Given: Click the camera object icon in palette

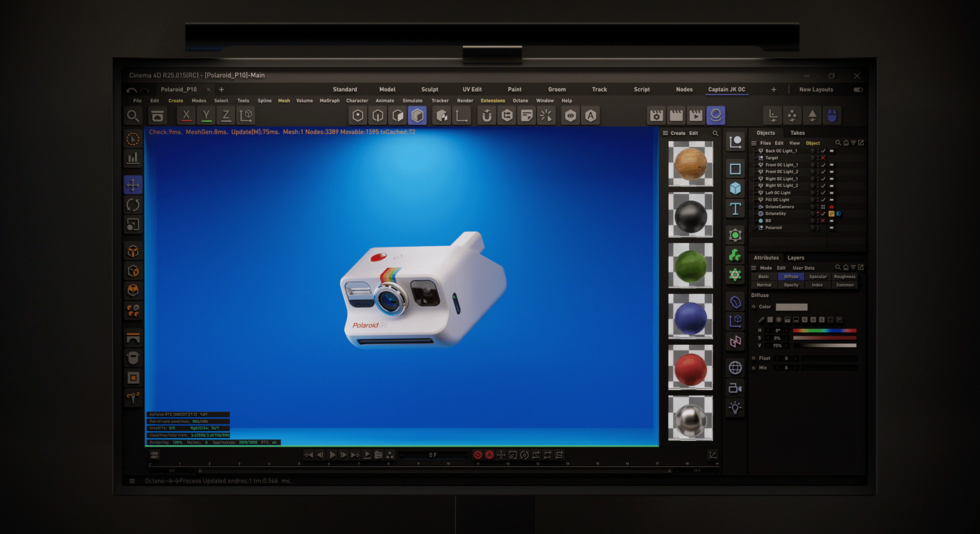Looking at the screenshot, I should 735,388.
